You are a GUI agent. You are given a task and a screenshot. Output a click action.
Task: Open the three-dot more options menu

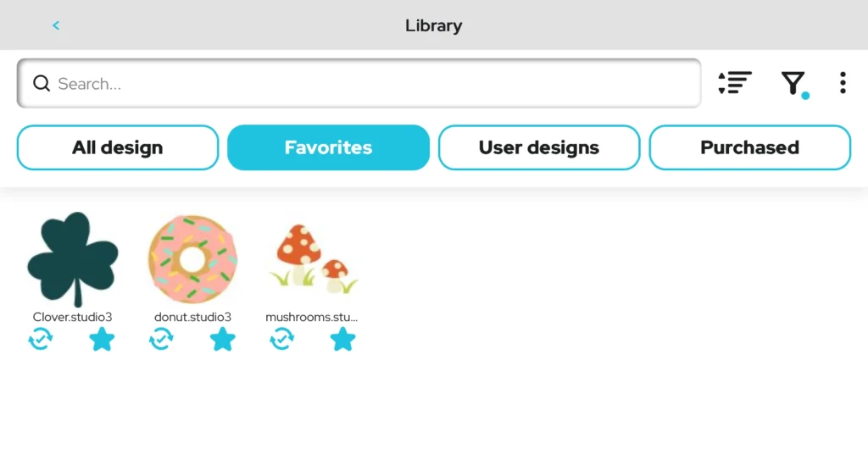click(842, 83)
